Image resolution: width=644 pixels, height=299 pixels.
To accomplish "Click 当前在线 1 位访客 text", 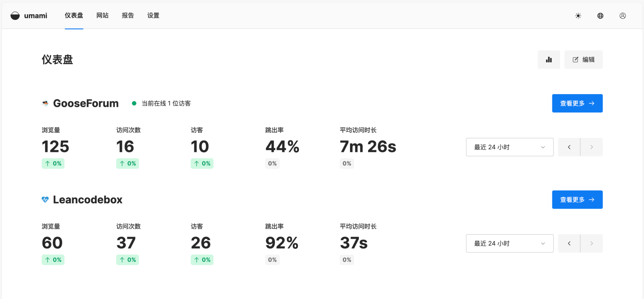I will (166, 103).
